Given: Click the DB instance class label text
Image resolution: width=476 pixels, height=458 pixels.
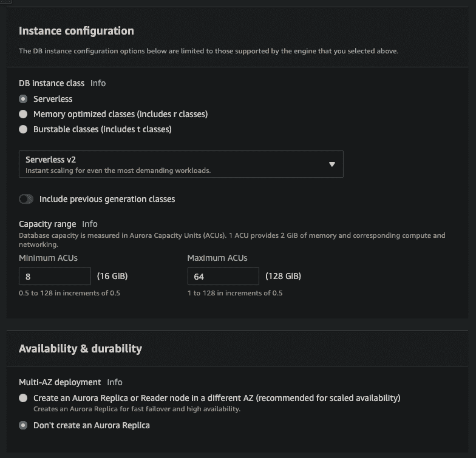Looking at the screenshot, I should [x=52, y=83].
